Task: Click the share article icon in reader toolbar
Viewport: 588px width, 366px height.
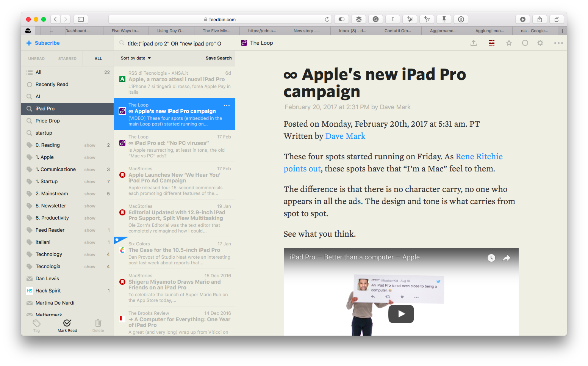Action: coord(474,43)
